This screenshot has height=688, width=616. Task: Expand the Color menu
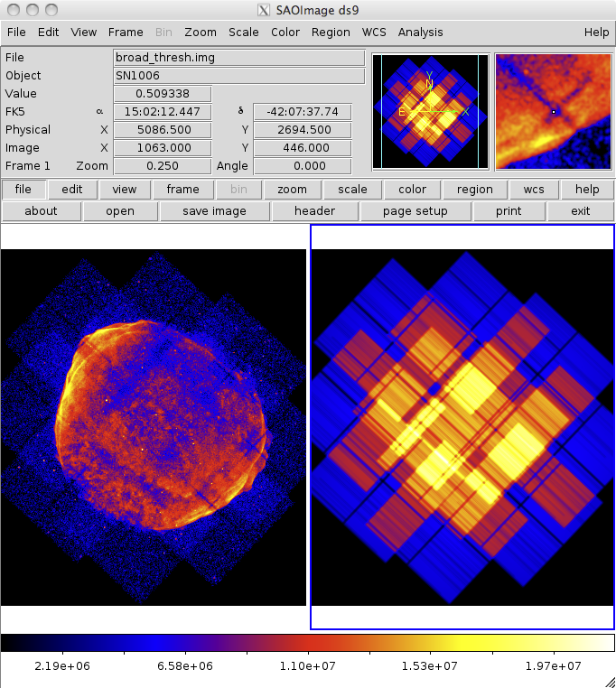click(285, 32)
